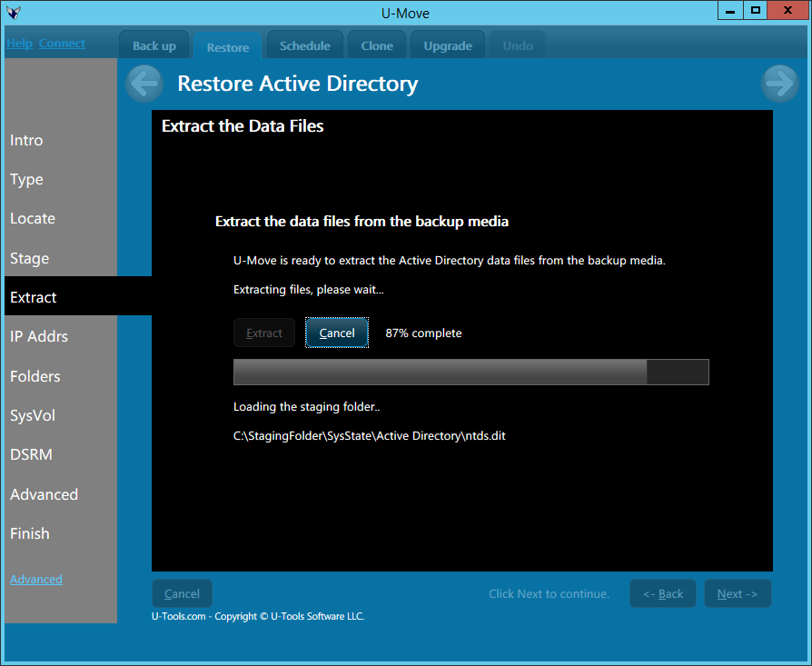Screen dimensions: 812x666
Task: Click the ntds.dit staging folder path
Action: point(370,435)
